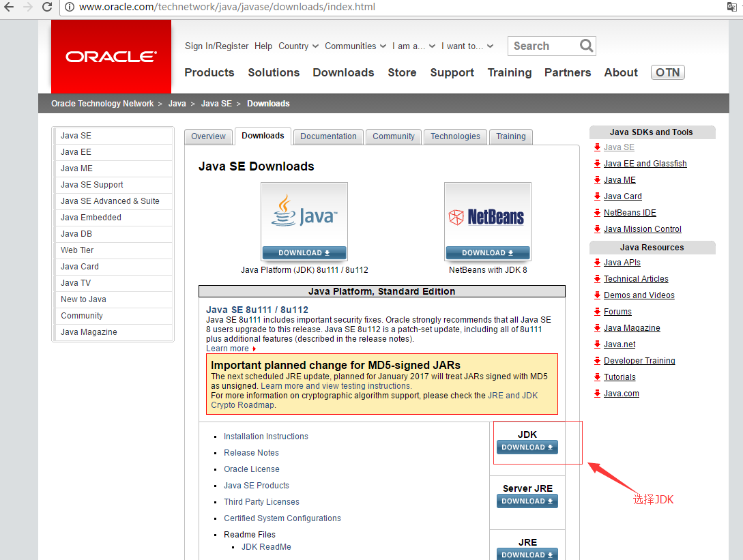743x560 pixels.
Task: Click the browser back arrow
Action: point(9,7)
